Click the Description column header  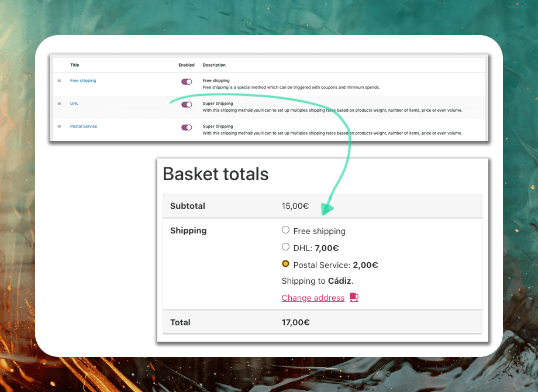pos(214,65)
